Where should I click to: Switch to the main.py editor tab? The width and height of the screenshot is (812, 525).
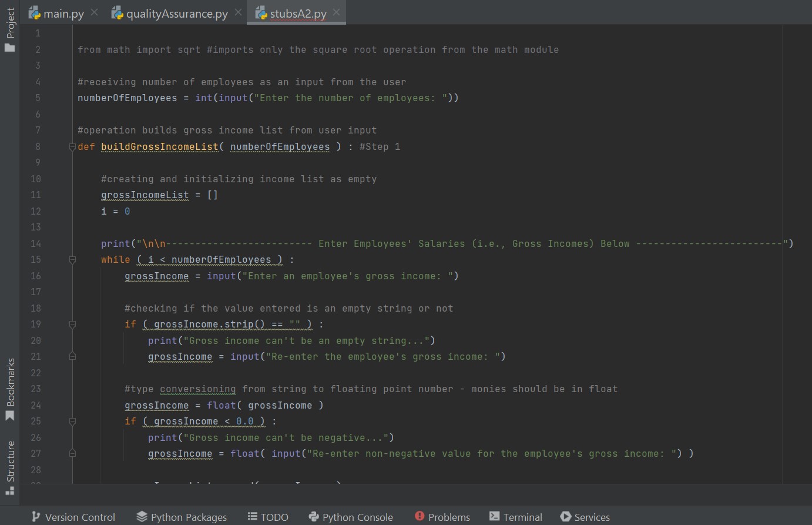pyautogui.click(x=56, y=13)
